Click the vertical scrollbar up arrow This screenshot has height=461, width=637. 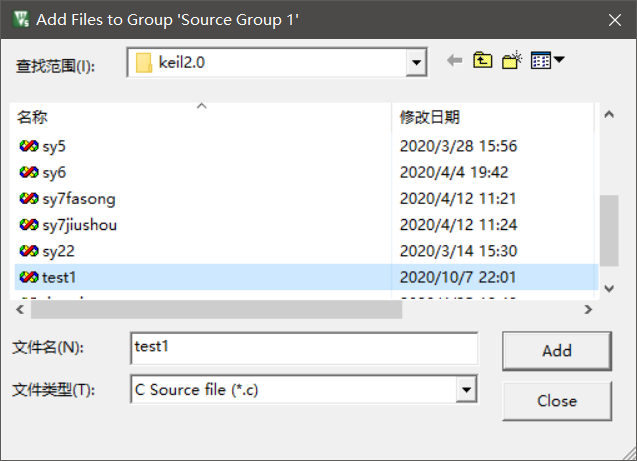(x=609, y=115)
